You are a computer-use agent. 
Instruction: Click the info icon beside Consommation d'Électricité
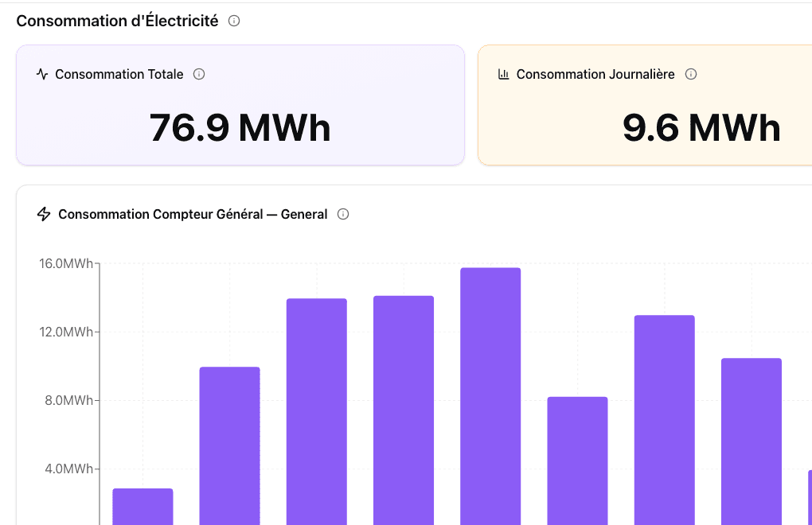[x=234, y=21]
